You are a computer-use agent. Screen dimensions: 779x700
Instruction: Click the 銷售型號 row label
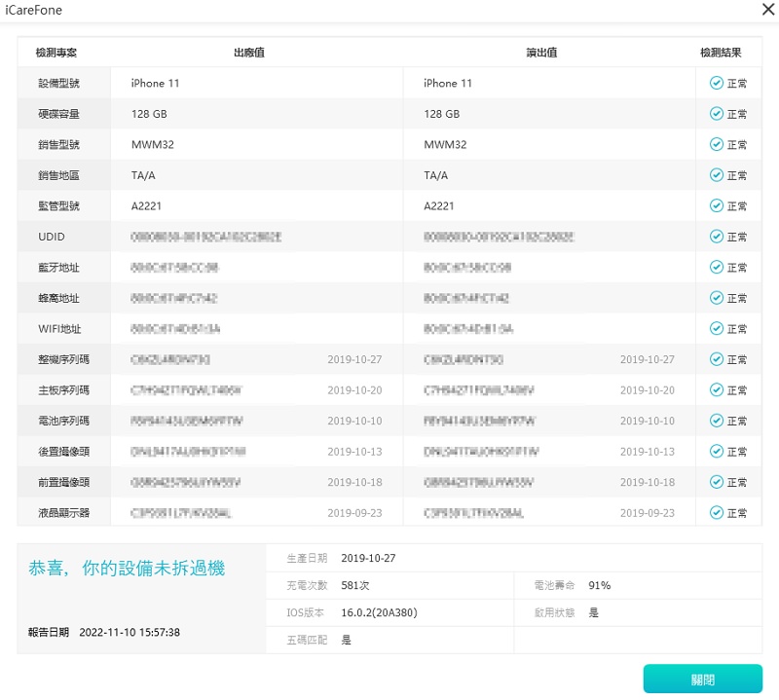[58, 144]
